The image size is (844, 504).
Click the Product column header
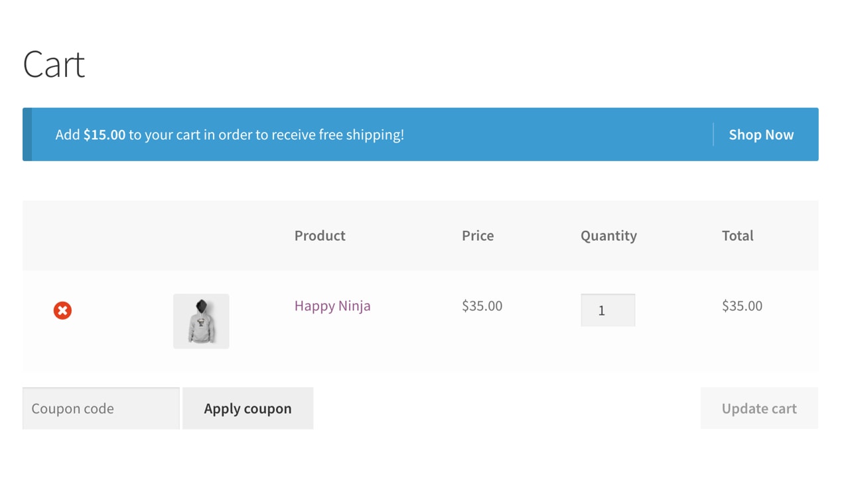point(320,235)
